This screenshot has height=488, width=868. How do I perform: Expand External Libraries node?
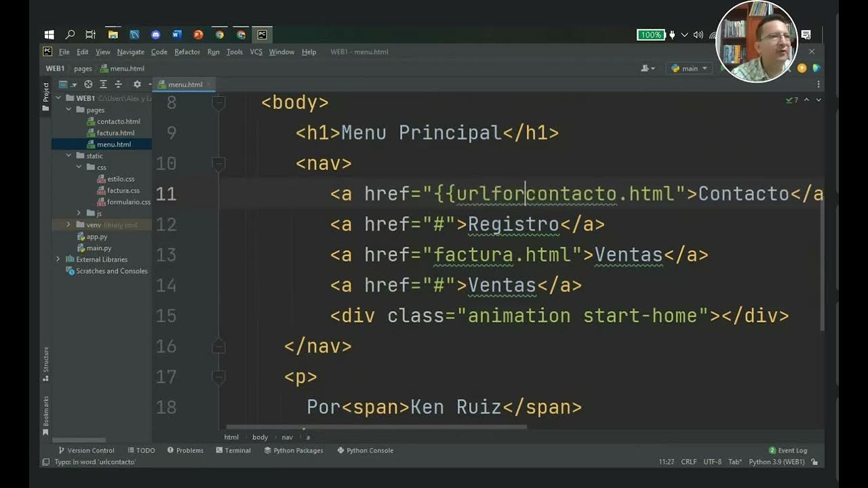click(58, 260)
